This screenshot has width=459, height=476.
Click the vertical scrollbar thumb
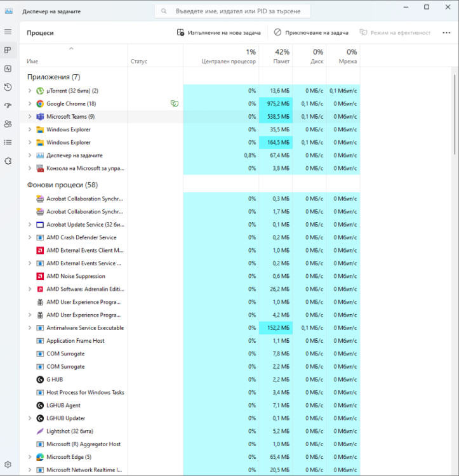455,116
